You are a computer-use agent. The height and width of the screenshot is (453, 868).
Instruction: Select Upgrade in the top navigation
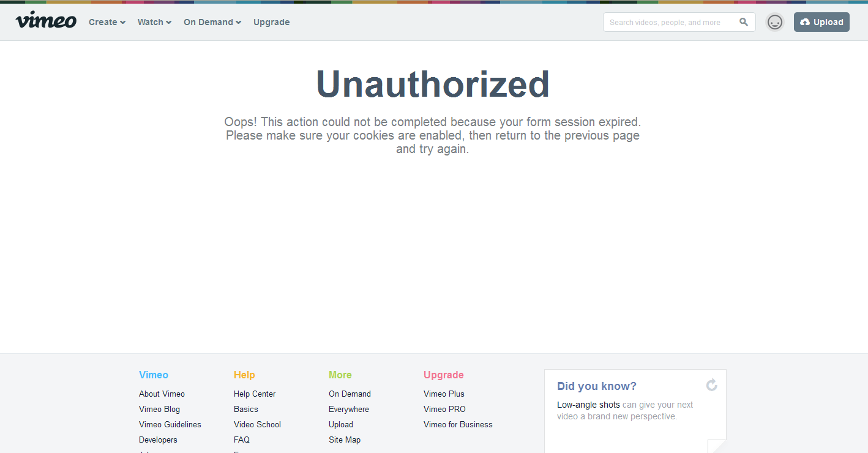click(272, 22)
